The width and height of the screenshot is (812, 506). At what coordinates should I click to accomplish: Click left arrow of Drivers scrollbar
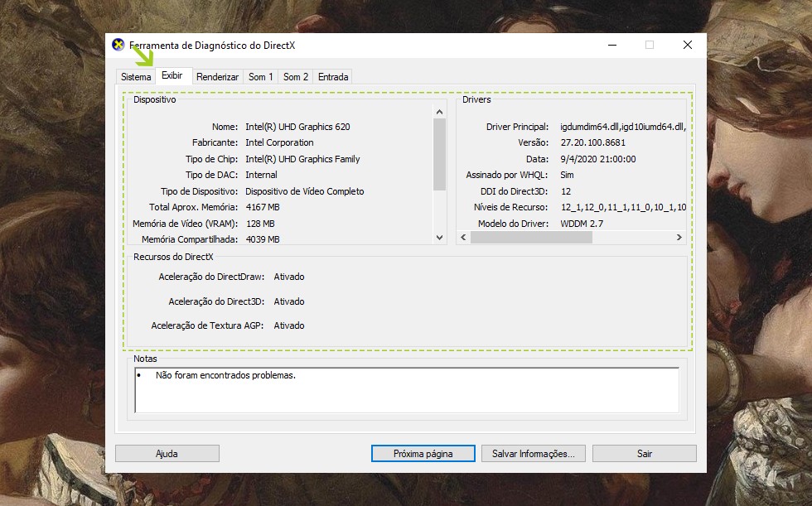point(464,238)
